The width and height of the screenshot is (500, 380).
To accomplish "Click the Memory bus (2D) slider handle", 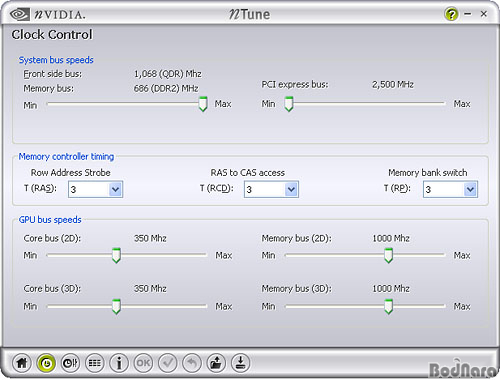I will click(388, 256).
